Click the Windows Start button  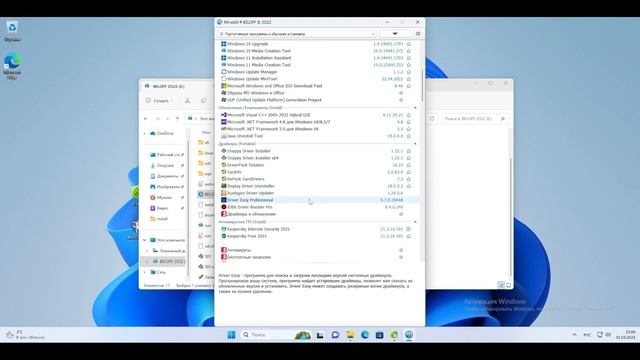[x=231, y=335]
